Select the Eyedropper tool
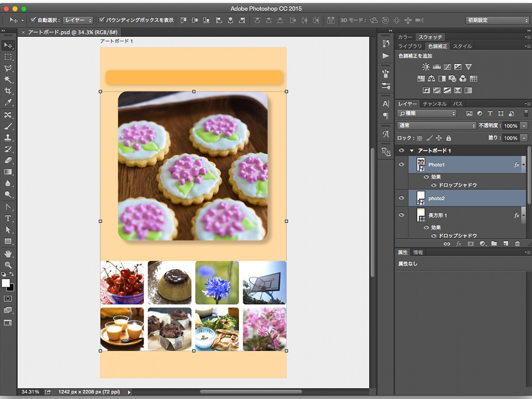 pos(8,102)
